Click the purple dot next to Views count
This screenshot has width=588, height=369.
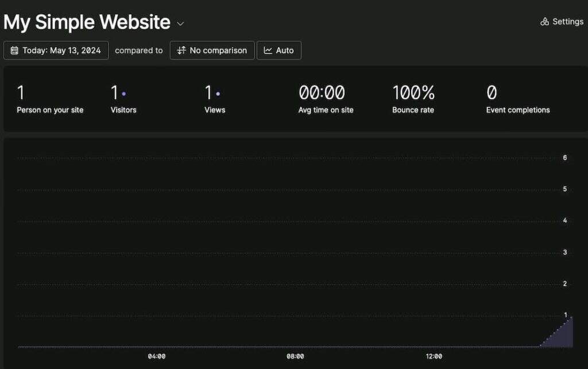click(x=218, y=94)
